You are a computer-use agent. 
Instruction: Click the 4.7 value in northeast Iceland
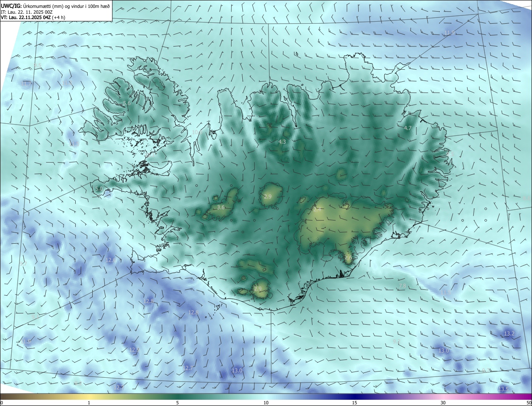click(408, 128)
